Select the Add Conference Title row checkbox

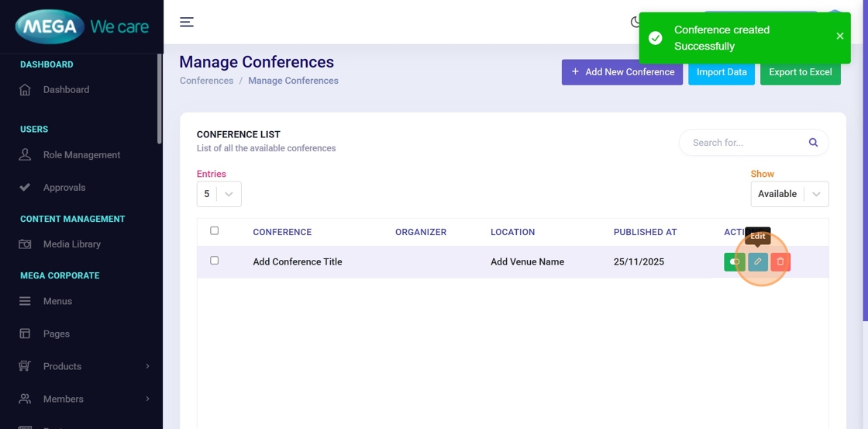point(215,261)
